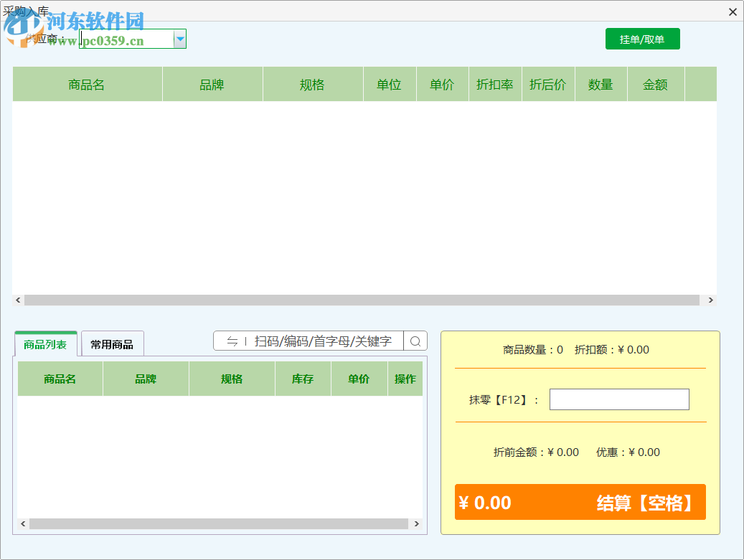Image resolution: width=744 pixels, height=560 pixels.
Task: Click left arrow of purchase table scrollbar
Action: coord(18,300)
